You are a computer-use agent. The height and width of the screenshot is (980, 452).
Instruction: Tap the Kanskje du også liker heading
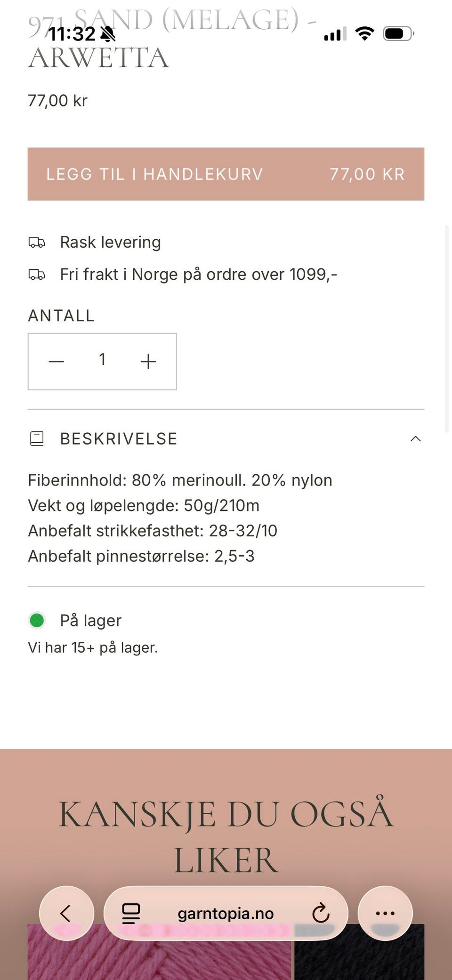pyautogui.click(x=226, y=836)
